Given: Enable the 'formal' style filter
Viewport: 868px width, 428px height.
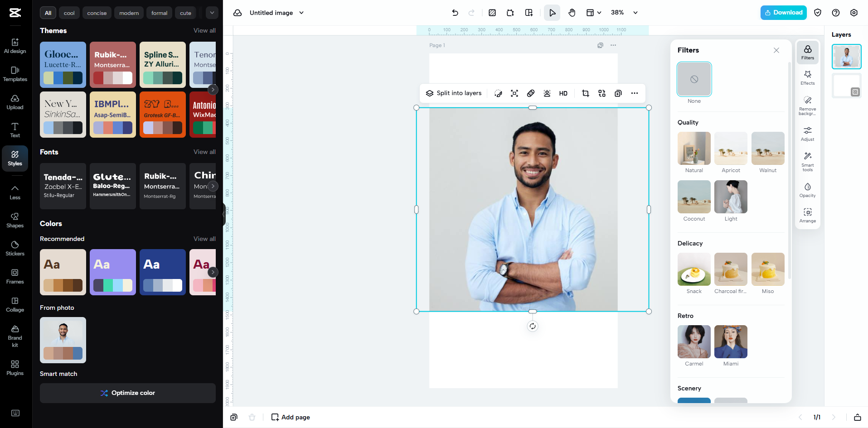Looking at the screenshot, I should [159, 13].
